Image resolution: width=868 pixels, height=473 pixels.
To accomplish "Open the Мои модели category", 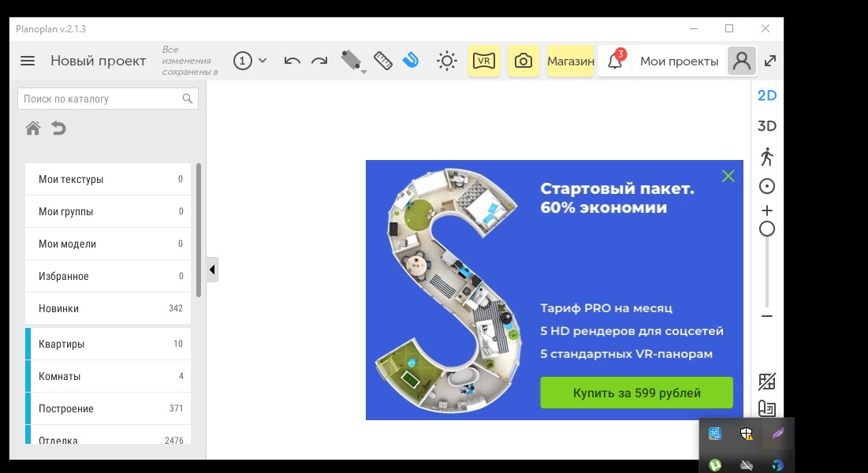I will (108, 244).
